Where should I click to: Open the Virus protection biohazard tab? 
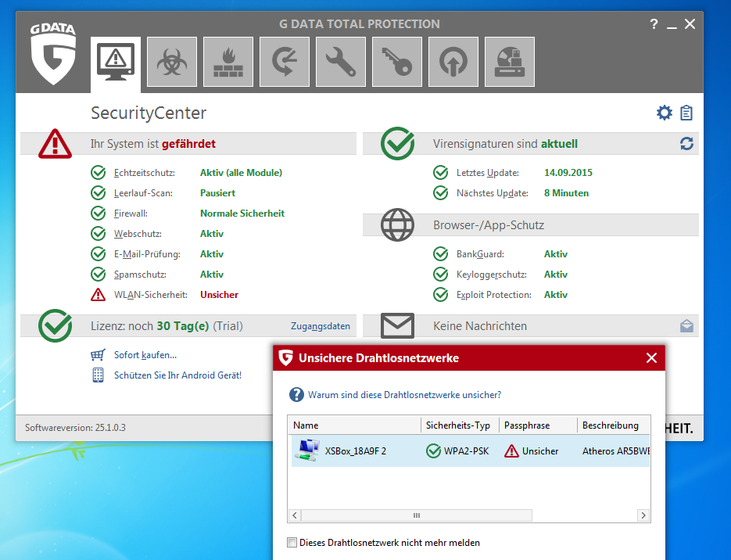(172, 62)
